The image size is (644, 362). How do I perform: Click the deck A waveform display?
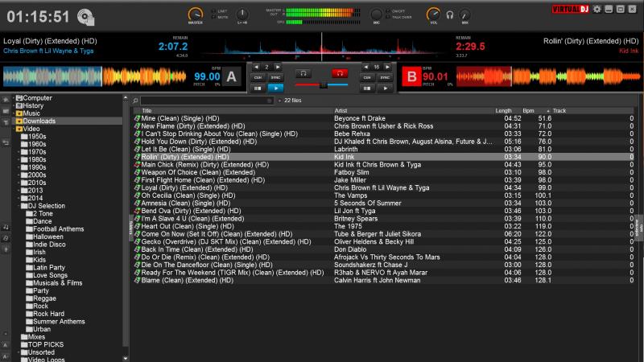tap(94, 76)
